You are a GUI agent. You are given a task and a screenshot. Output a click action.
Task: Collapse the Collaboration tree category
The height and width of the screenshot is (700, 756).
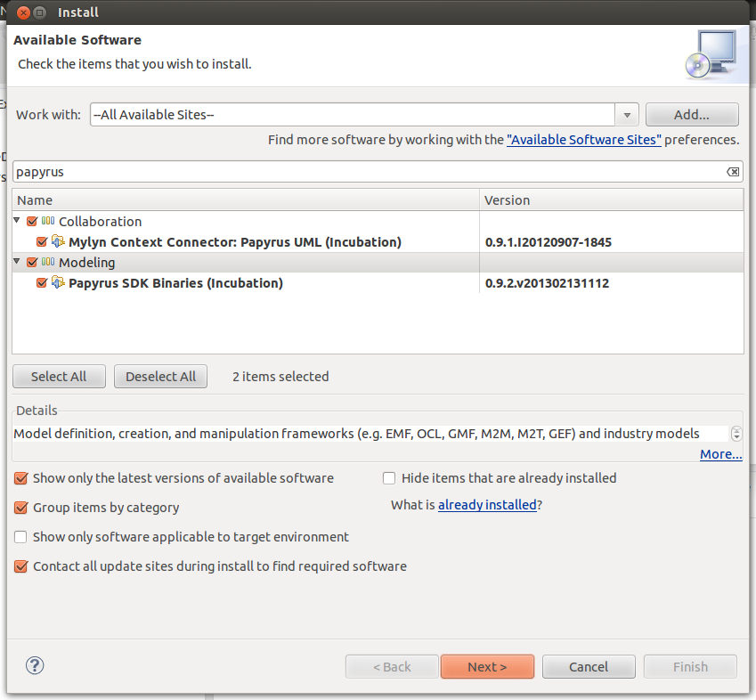(x=18, y=222)
